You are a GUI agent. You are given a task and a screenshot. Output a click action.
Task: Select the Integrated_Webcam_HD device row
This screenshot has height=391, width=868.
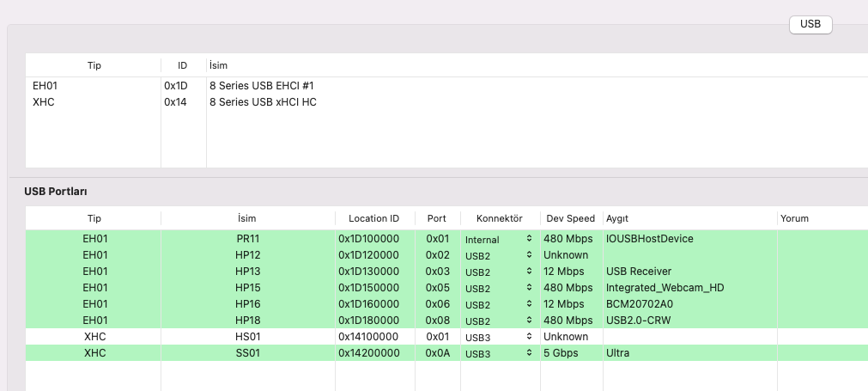(x=665, y=288)
